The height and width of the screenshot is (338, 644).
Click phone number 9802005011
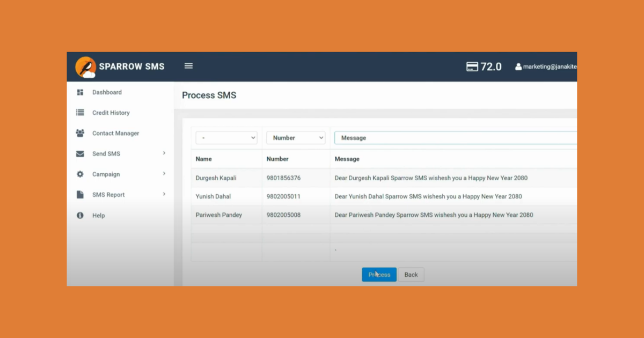[283, 196]
